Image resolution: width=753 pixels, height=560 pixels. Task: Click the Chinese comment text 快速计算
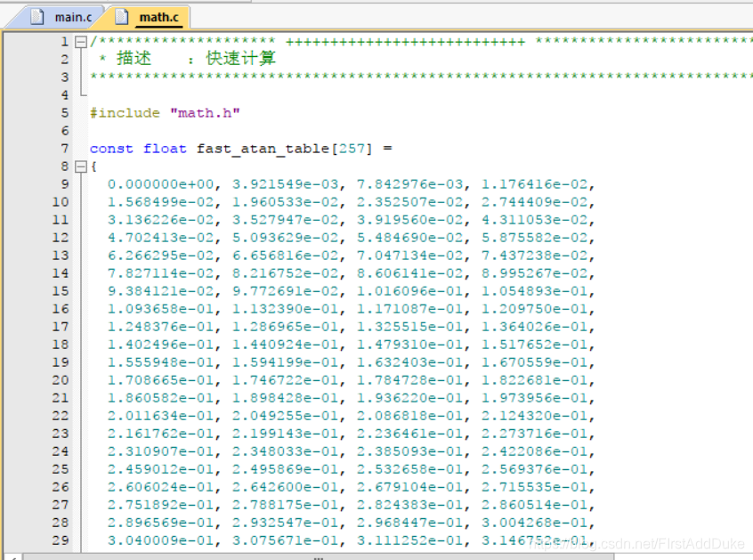click(240, 59)
